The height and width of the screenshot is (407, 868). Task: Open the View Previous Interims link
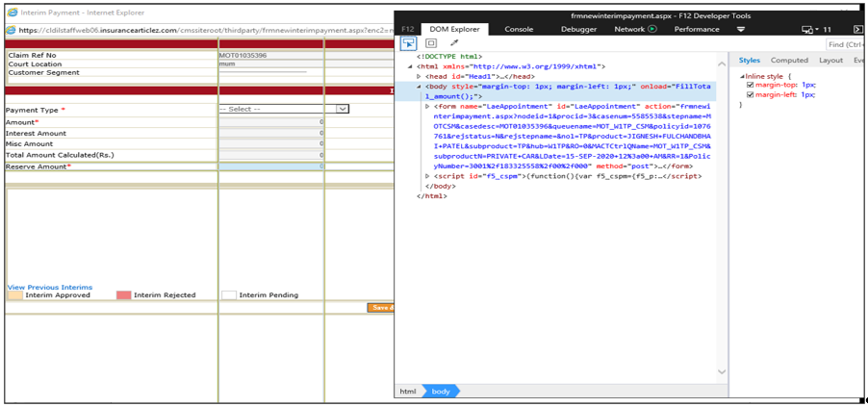click(x=50, y=288)
